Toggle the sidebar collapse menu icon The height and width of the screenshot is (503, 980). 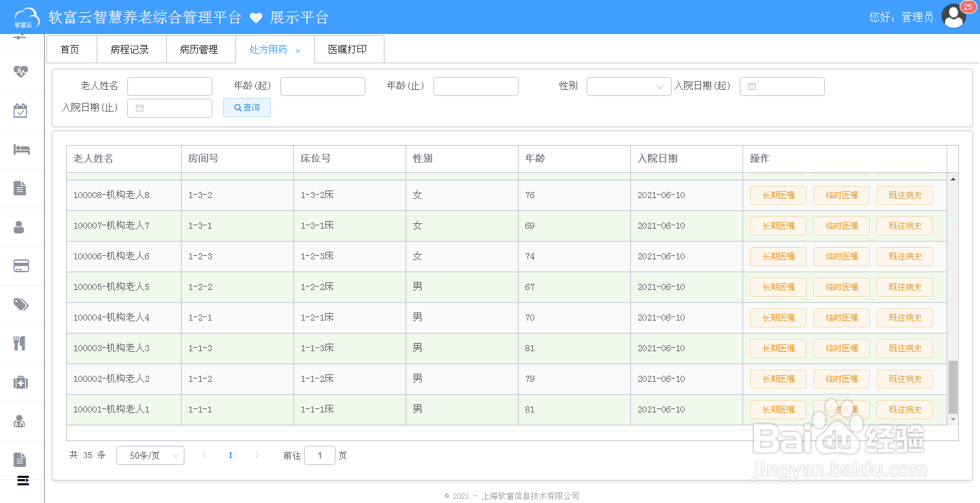[23, 481]
